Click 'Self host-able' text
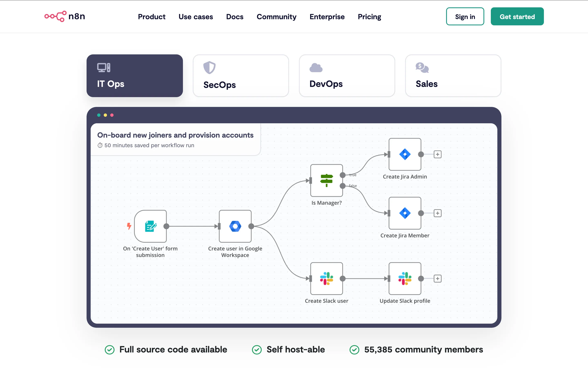Image resolution: width=588 pixels, height=368 pixels. 296,350
